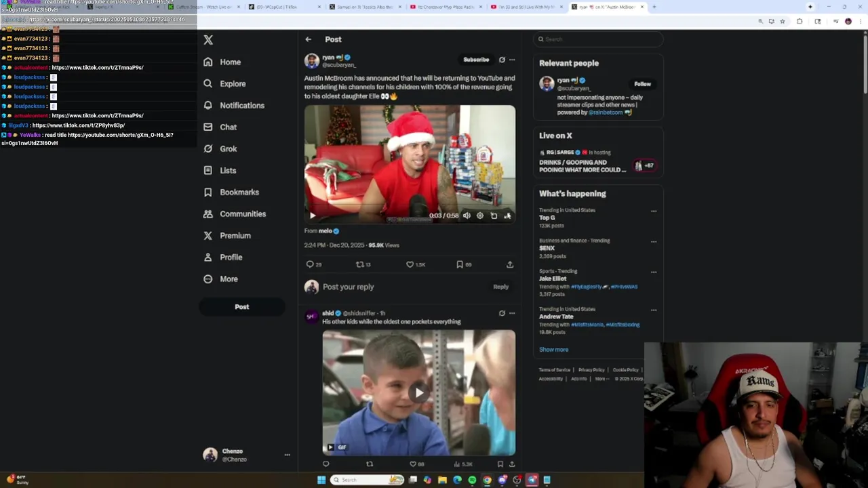Open Explore in the X sidebar
Screen dimensions: 868x488
coord(224,83)
